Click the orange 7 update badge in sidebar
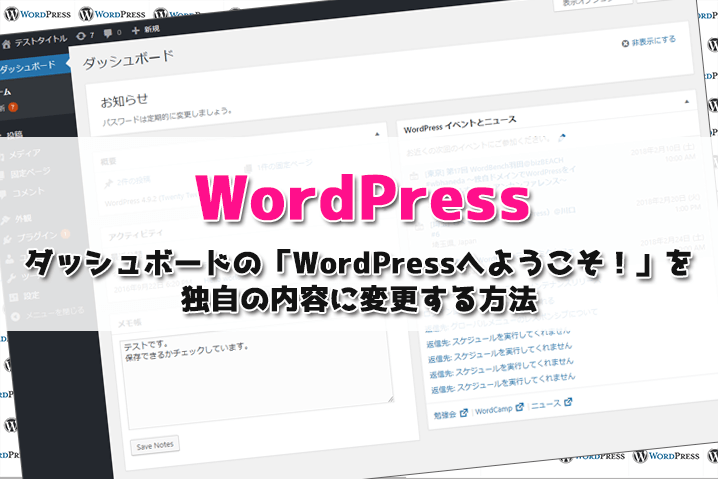 click(13, 107)
